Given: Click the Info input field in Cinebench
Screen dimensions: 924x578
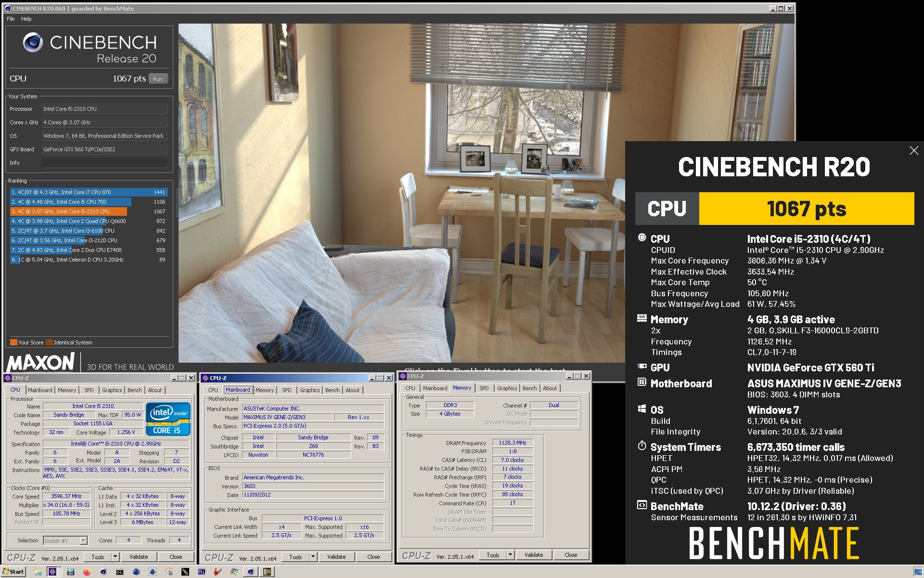Looking at the screenshot, I should 104,163.
